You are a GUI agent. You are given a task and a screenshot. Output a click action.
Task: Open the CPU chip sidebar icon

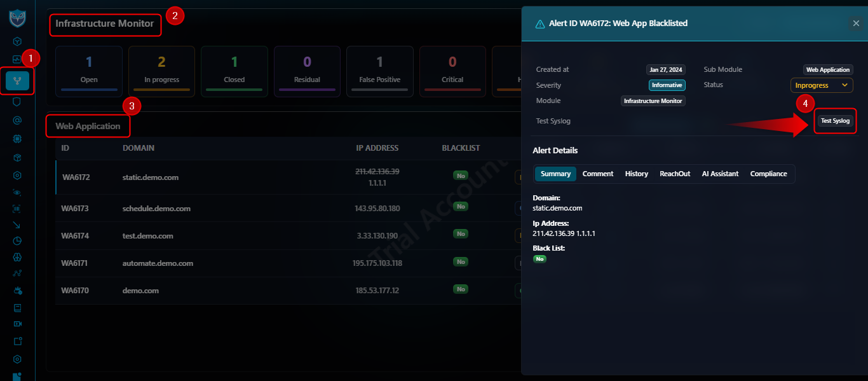pos(17,138)
